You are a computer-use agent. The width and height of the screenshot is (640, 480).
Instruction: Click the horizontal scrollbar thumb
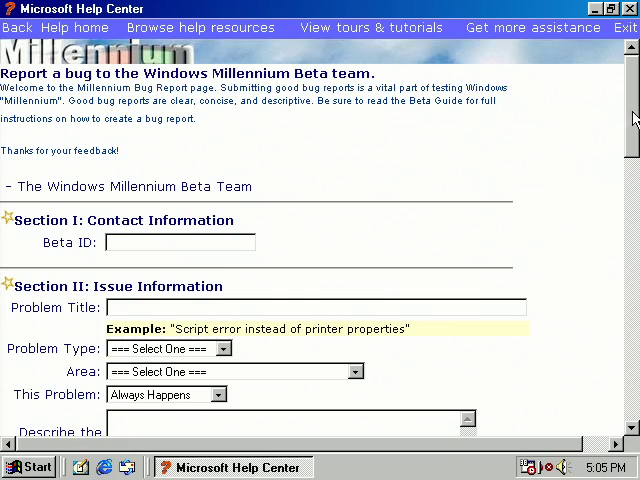299,444
